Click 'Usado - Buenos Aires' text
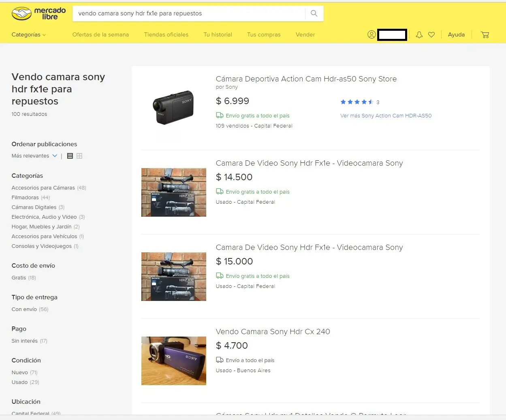Image resolution: width=506 pixels, height=420 pixels. (x=243, y=371)
